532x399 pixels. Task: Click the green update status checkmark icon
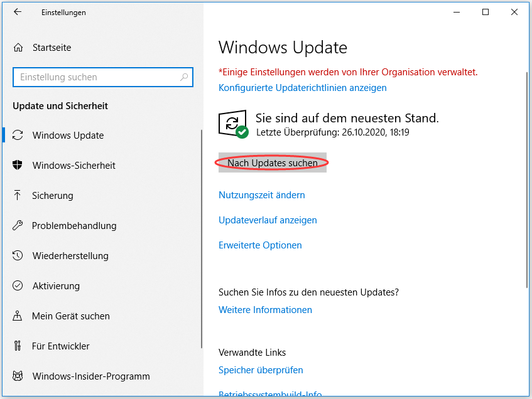[232, 122]
